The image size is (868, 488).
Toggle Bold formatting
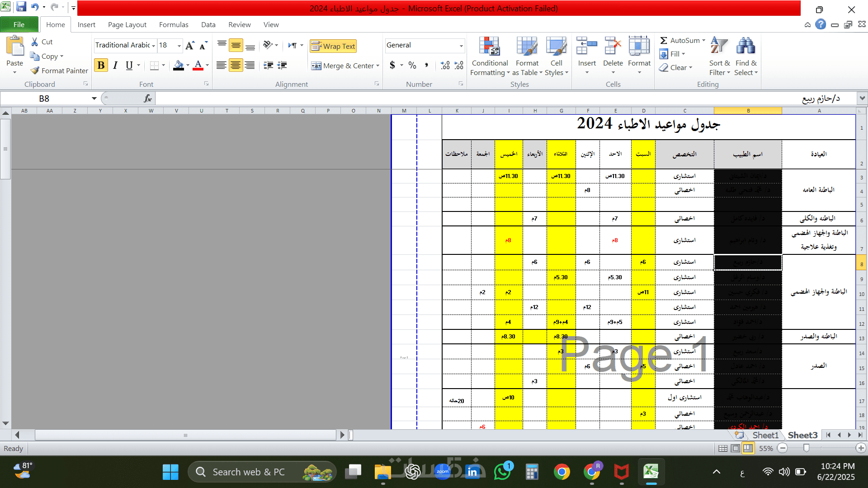coord(101,66)
